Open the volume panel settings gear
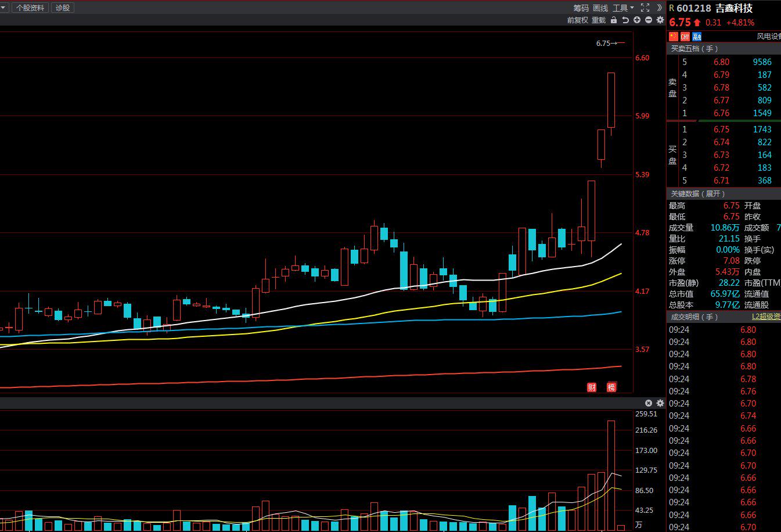Screen dimensions: 781x532 660,403
